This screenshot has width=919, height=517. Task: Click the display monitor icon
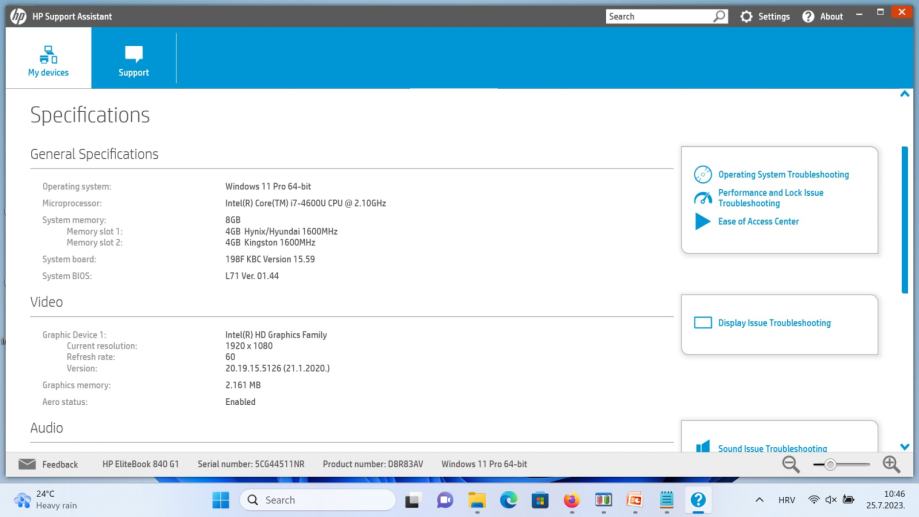click(703, 323)
